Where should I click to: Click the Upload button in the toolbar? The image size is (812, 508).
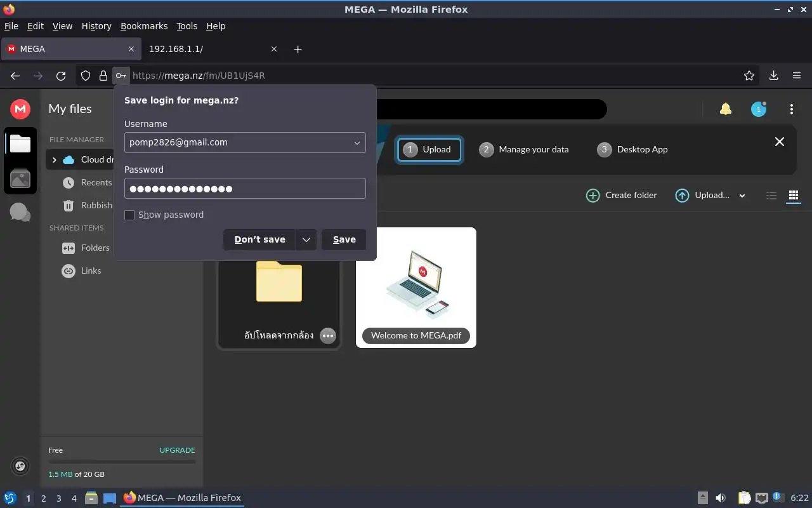[x=703, y=196]
